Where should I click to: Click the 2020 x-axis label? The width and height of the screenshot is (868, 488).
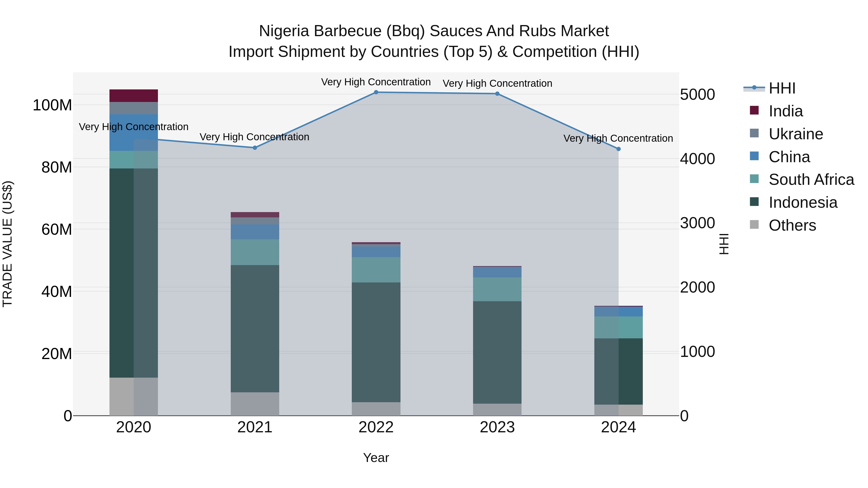[134, 427]
